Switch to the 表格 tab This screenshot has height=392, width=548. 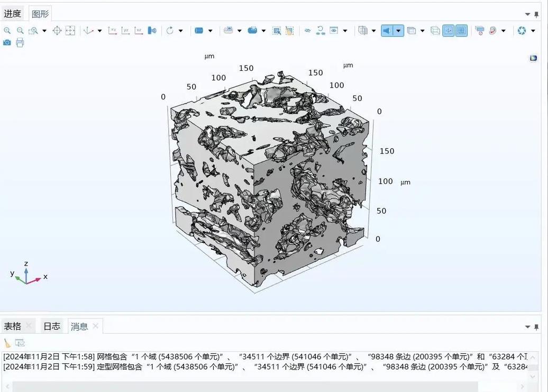pos(13,326)
